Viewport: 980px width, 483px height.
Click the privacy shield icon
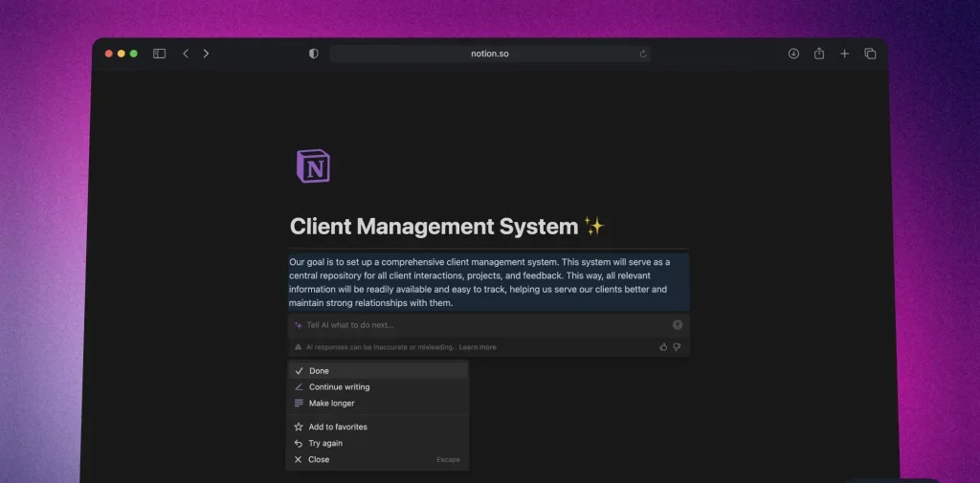tap(313, 54)
